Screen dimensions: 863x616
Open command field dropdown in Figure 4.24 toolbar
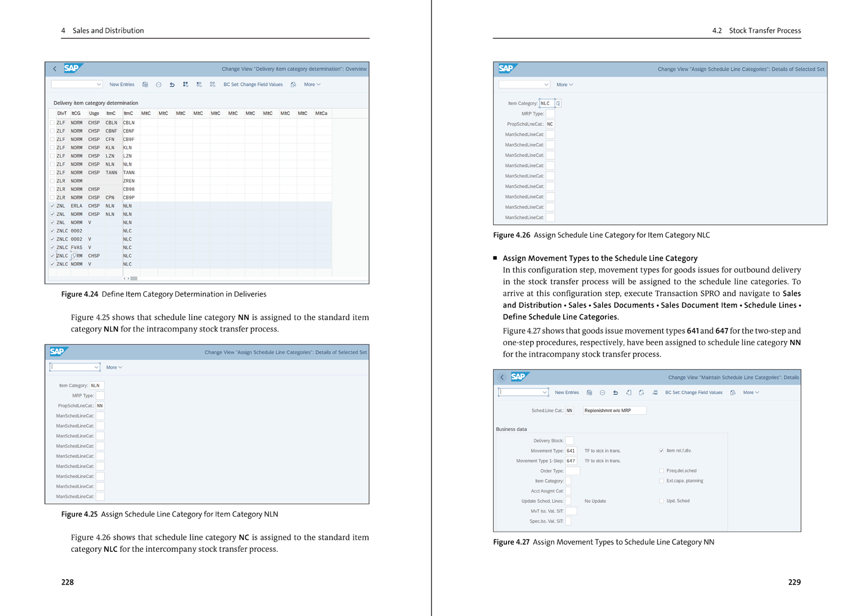99,85
